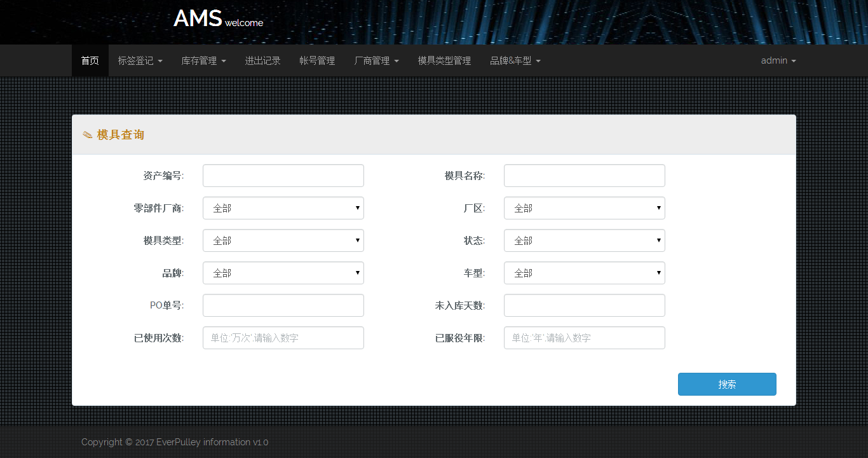Expand the 品牌&车型 menu
Viewport: 868px width, 458px height.
[515, 60]
